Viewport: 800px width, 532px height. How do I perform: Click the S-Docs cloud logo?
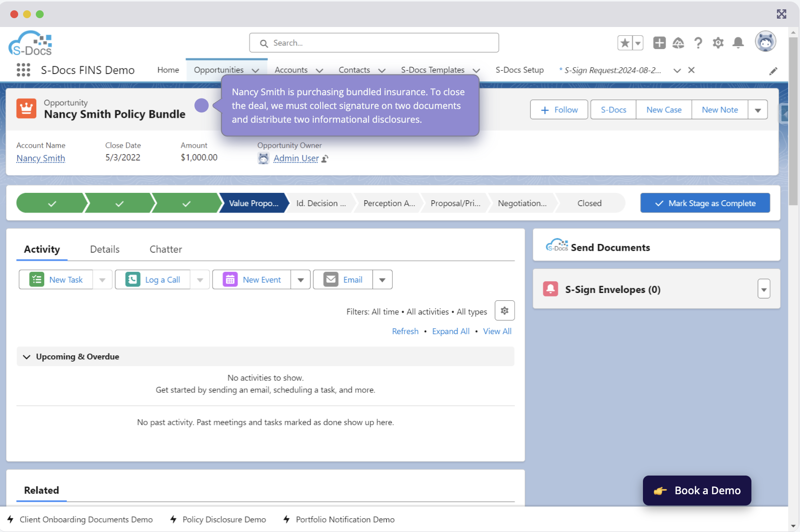30,43
